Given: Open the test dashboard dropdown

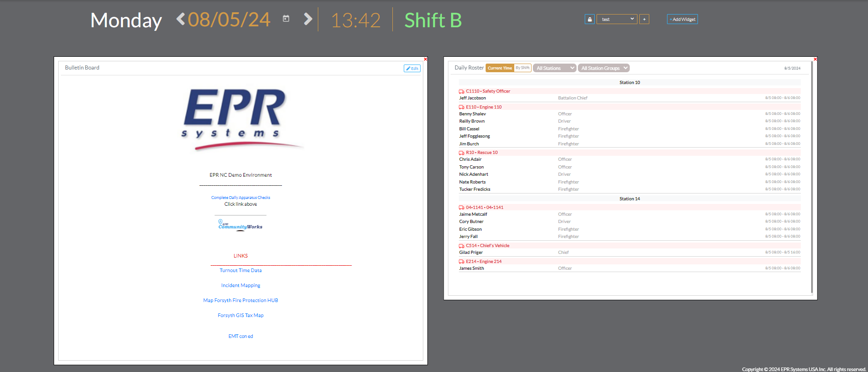Looking at the screenshot, I should (x=617, y=19).
